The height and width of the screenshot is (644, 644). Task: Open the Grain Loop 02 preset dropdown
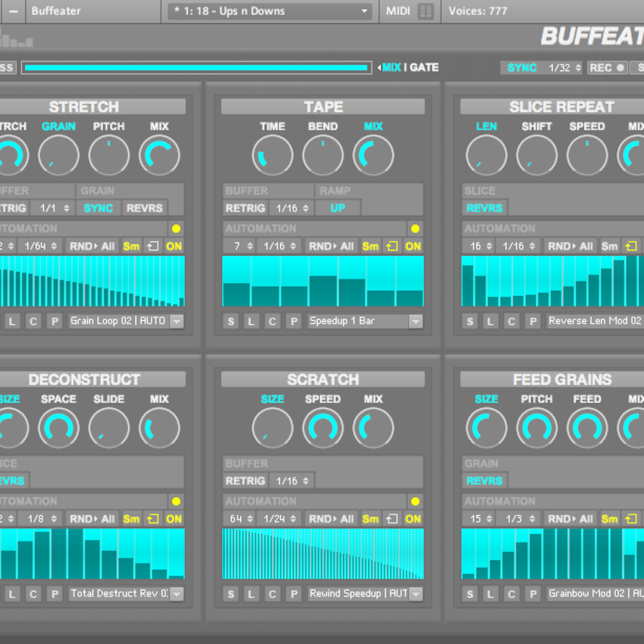(x=126, y=321)
